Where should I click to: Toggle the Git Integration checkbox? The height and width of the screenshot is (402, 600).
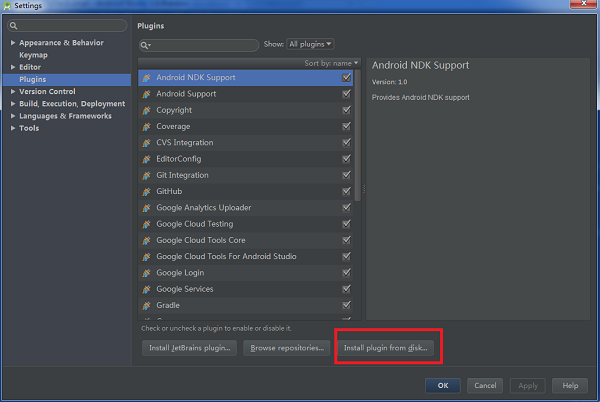click(346, 175)
